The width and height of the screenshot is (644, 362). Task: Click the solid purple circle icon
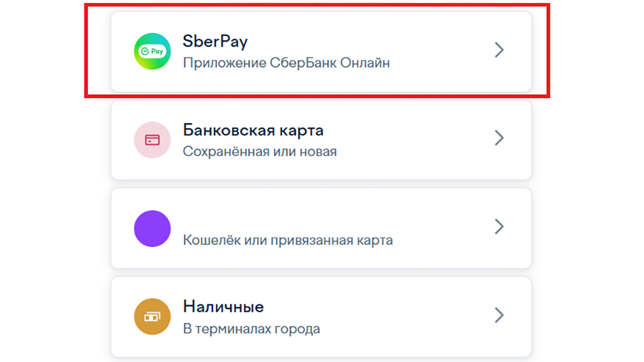pyautogui.click(x=153, y=229)
